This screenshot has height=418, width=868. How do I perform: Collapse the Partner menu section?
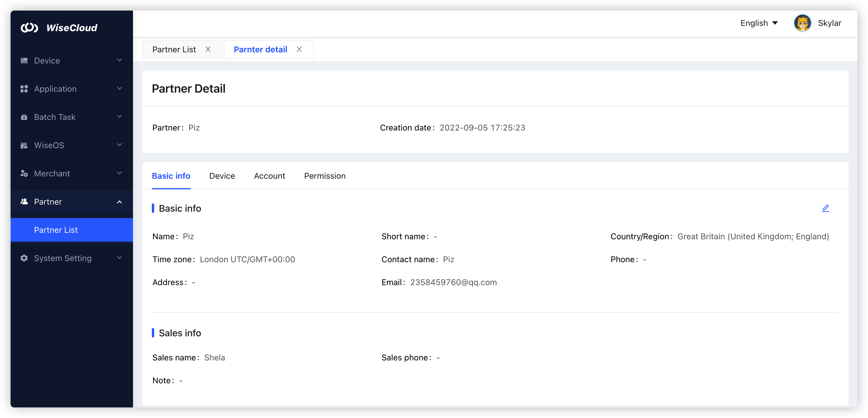[119, 202]
